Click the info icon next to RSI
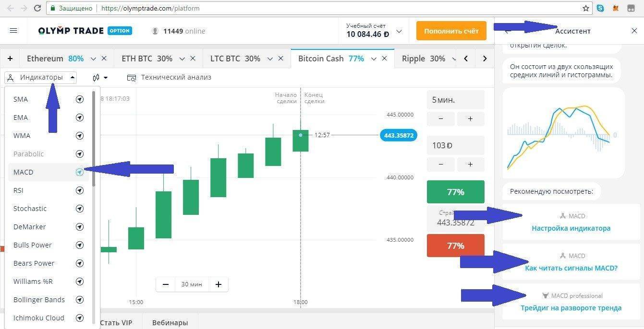644x329 pixels. (x=80, y=190)
